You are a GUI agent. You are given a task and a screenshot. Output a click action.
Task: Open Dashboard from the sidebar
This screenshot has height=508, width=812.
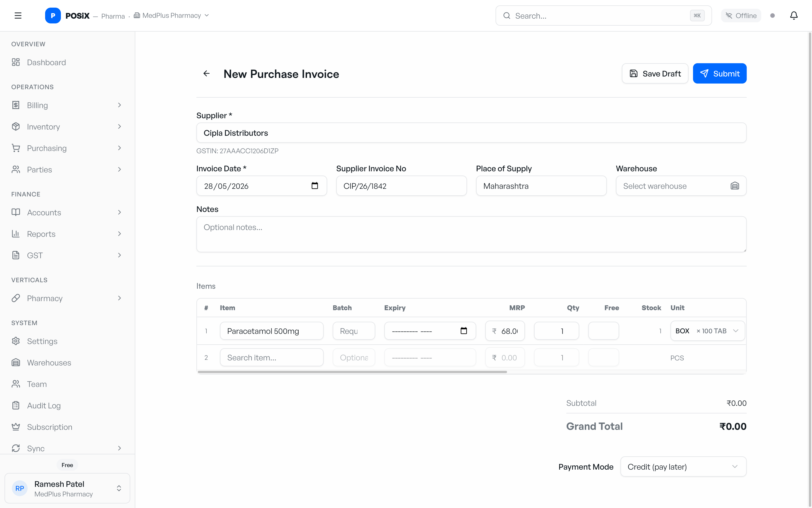pyautogui.click(x=67, y=62)
